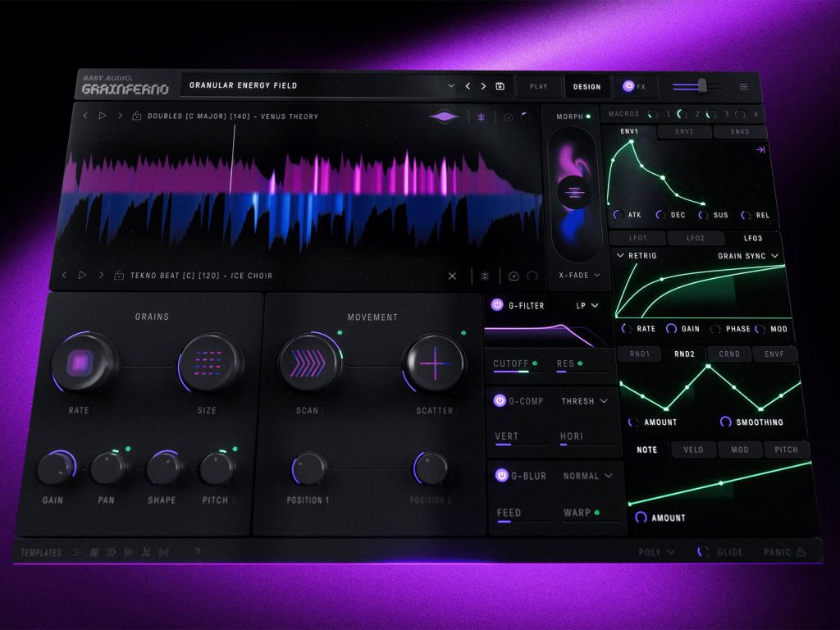Toggle the Cutoff modulation dot
The height and width of the screenshot is (630, 840).
pos(535,363)
